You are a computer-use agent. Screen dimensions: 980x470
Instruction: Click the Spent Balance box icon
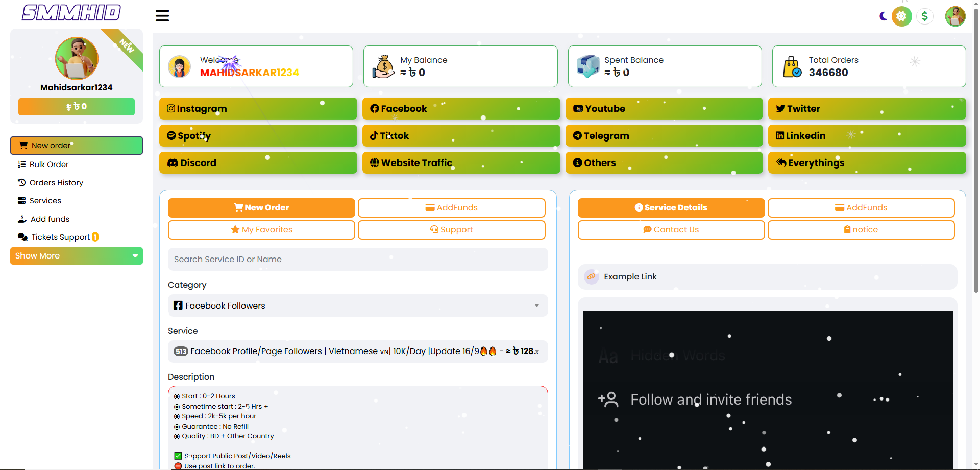(x=588, y=66)
